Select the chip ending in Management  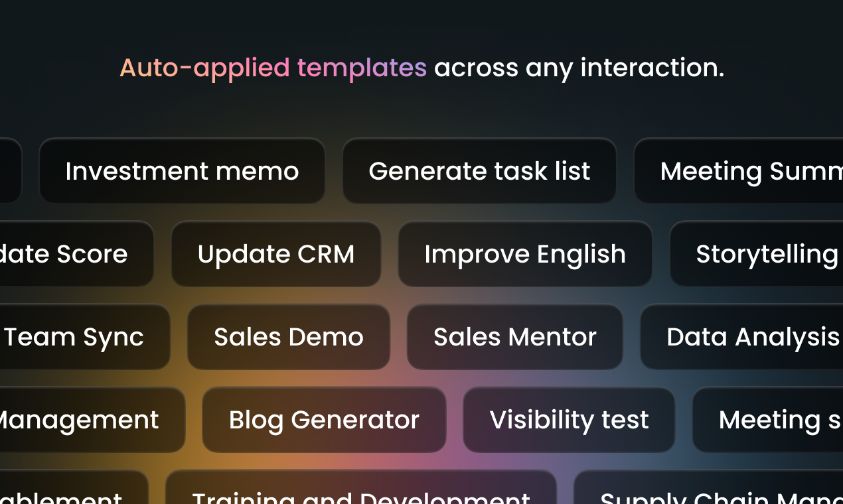click(x=92, y=420)
